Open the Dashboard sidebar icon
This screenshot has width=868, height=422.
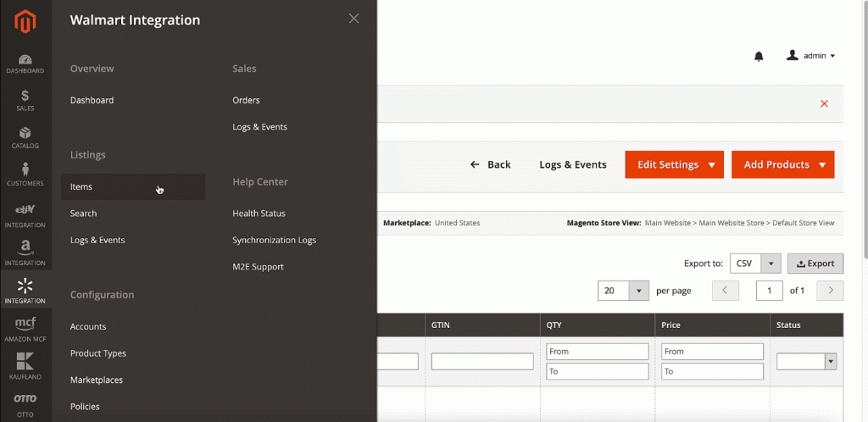point(25,64)
